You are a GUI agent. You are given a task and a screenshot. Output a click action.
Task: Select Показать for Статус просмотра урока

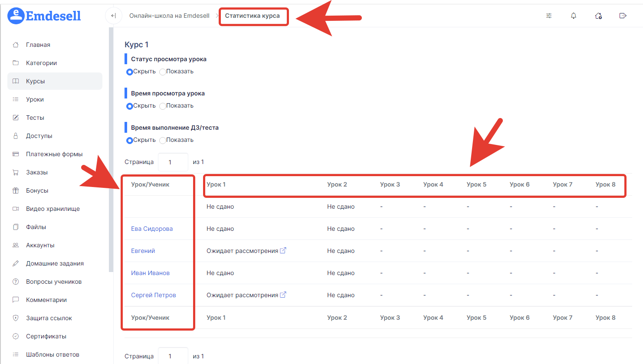click(x=163, y=72)
